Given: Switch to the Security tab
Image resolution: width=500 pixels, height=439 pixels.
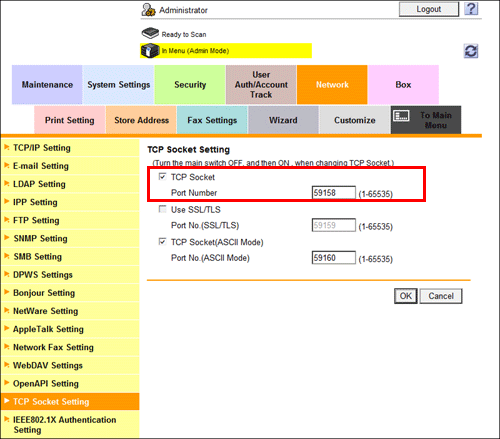Looking at the screenshot, I should click(x=190, y=85).
